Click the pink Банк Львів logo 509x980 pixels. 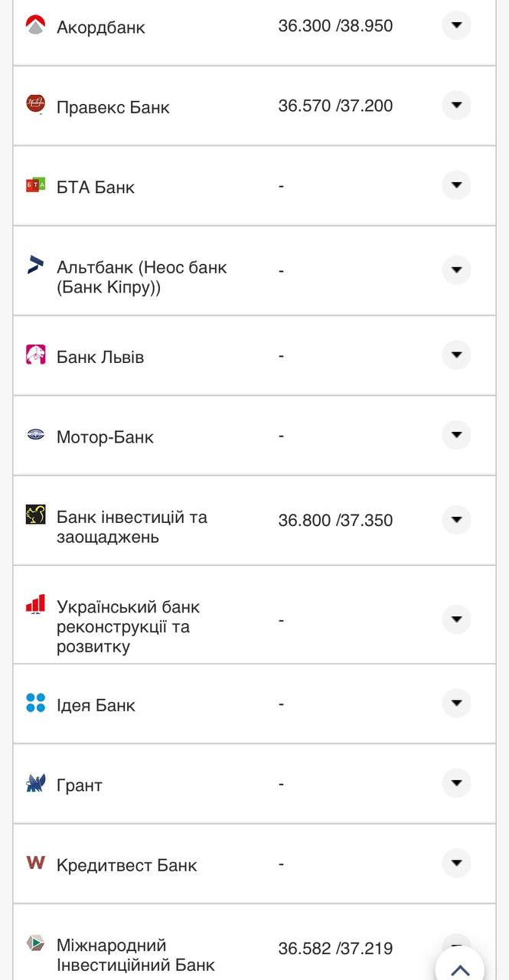pyautogui.click(x=34, y=354)
